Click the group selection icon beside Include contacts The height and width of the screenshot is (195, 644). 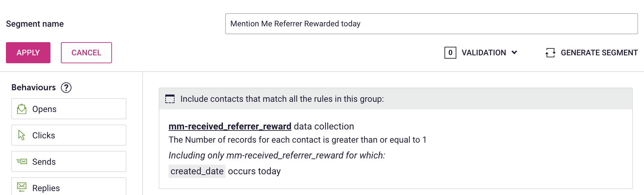pyautogui.click(x=170, y=99)
